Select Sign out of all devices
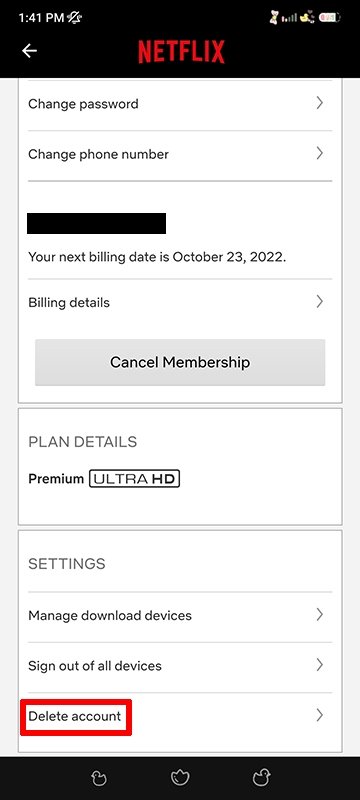 [180, 667]
